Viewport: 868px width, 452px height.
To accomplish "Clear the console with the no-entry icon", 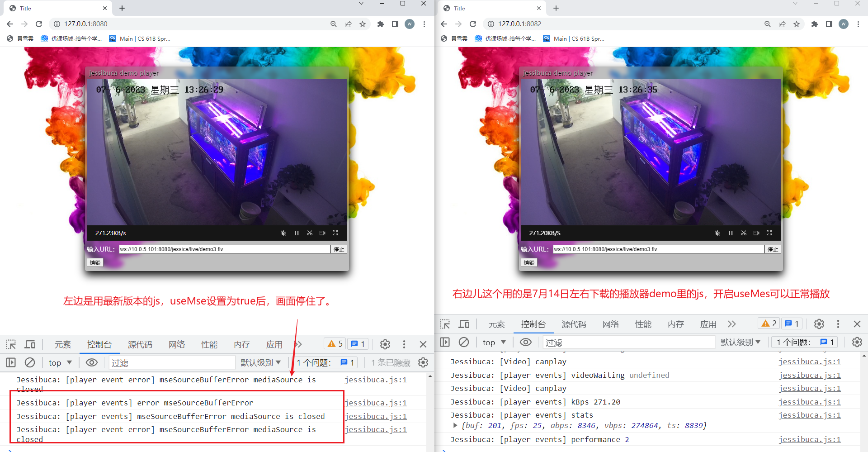I will click(30, 362).
